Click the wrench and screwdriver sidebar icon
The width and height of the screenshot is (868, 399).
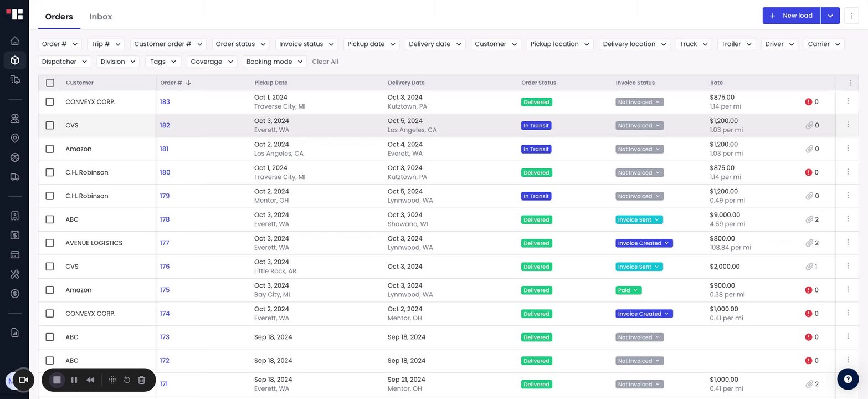[x=15, y=274]
